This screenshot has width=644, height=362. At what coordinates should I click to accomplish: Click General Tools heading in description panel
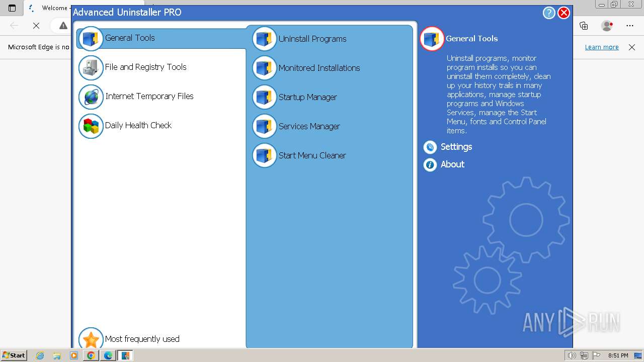point(472,38)
